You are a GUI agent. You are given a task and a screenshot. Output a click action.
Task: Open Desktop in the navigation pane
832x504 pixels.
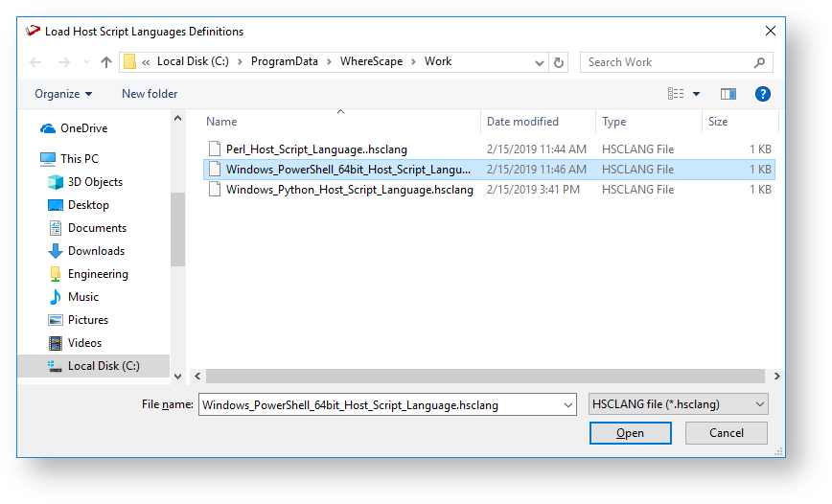point(88,205)
